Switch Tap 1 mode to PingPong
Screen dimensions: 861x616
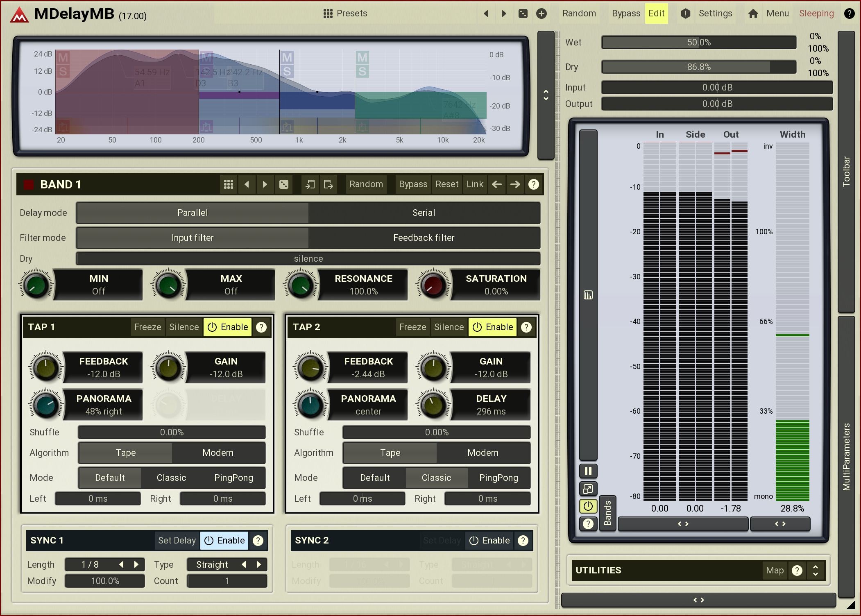pos(233,478)
